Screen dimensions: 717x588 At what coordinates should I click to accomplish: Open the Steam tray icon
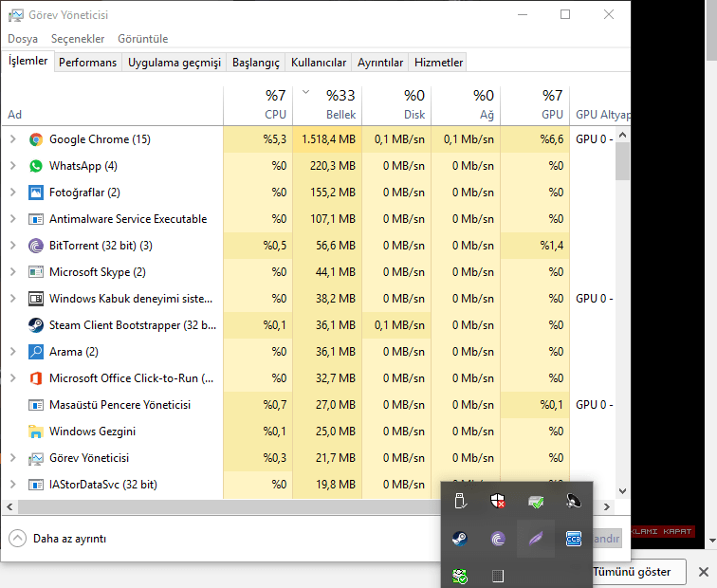460,539
